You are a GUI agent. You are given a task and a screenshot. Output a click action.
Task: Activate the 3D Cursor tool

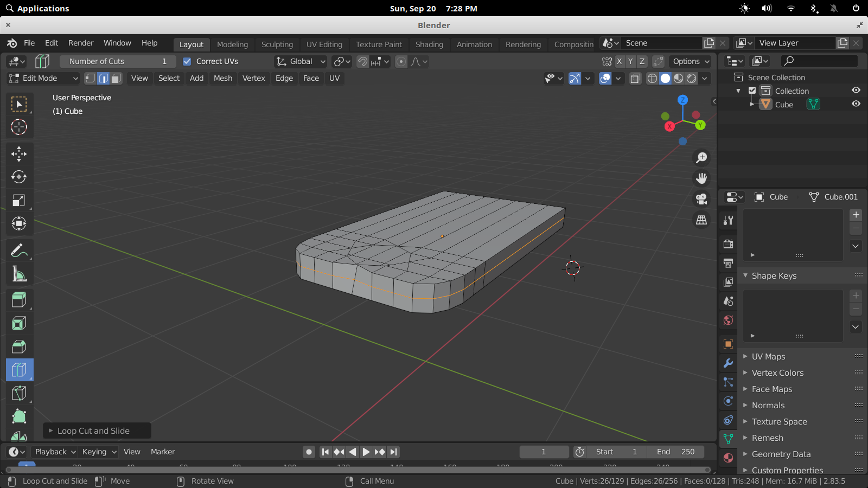[19, 127]
